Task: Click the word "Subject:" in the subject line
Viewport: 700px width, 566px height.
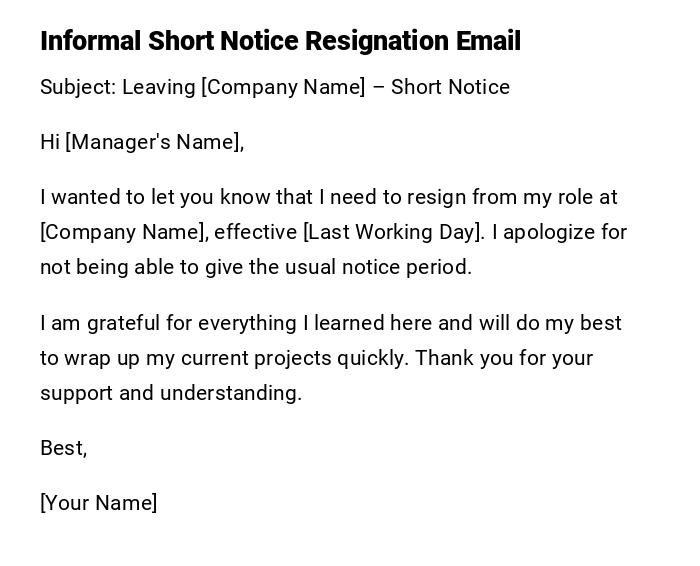Action: (78, 87)
